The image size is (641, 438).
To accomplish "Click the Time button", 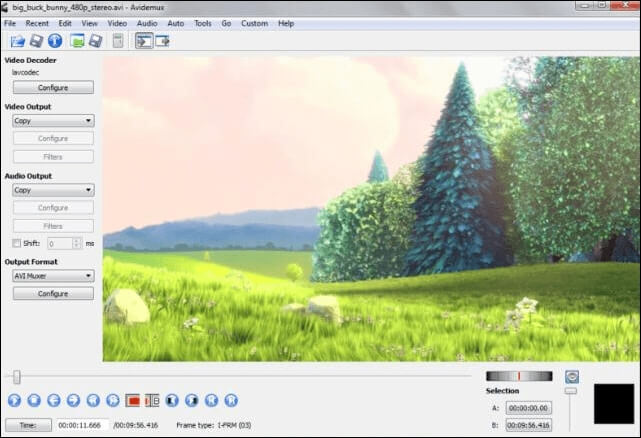I will click(29, 425).
